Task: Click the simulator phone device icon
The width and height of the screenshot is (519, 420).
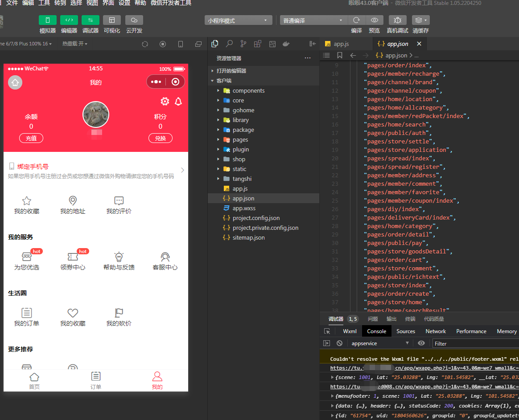Action: coord(181,44)
